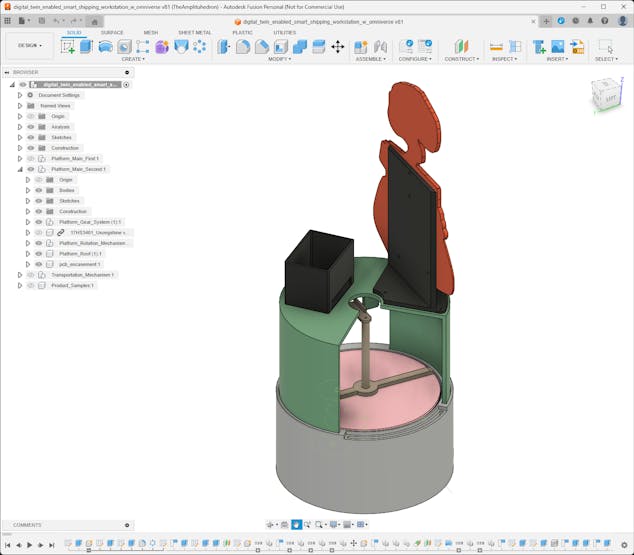Select the Move/Copy tool
Viewport: 634px width, 555px height.
pyautogui.click(x=337, y=46)
